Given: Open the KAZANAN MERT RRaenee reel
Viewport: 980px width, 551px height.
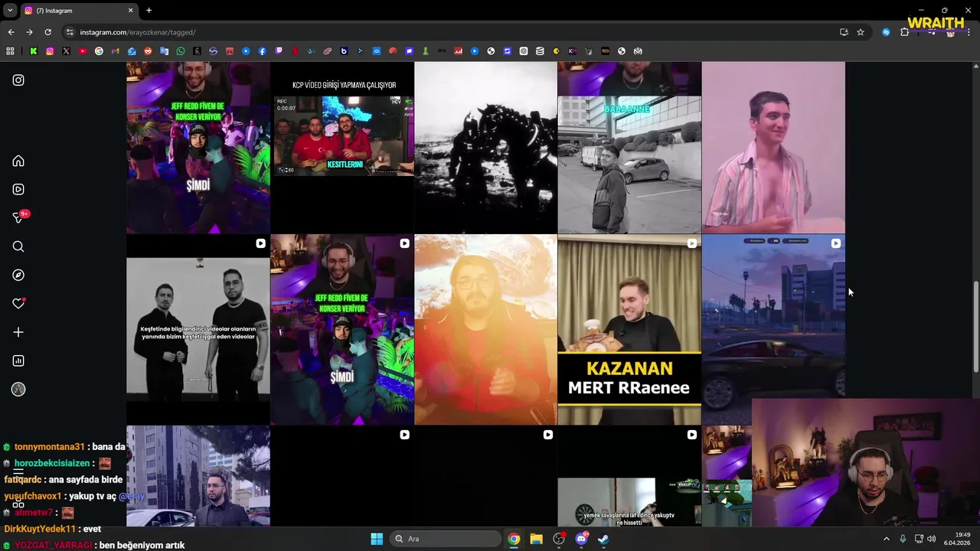Looking at the screenshot, I should pos(629,329).
